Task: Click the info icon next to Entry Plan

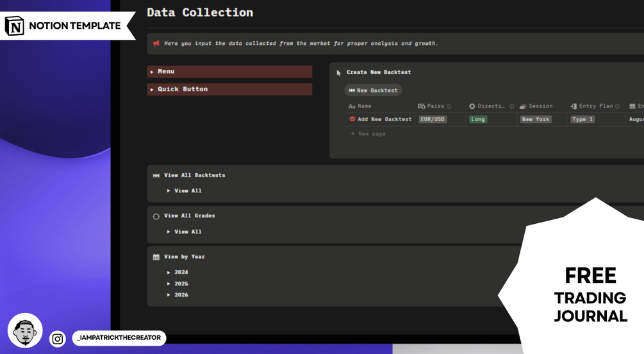Action: (617, 106)
